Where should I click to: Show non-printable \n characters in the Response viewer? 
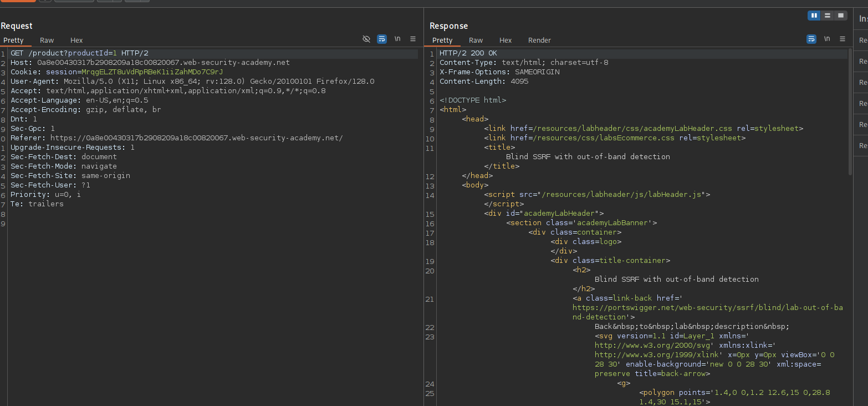point(827,39)
